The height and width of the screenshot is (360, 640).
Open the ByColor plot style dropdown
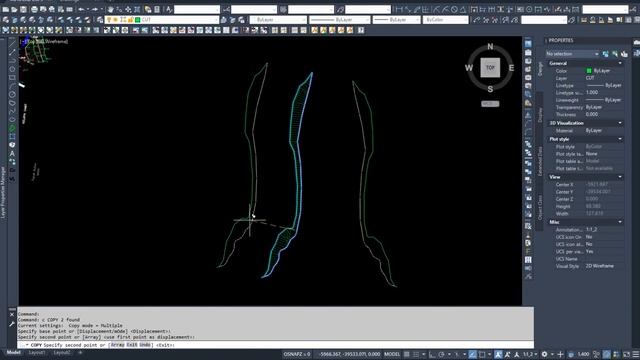coord(445,19)
